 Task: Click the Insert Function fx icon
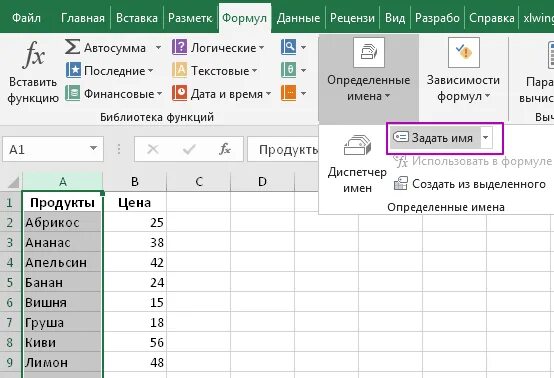pyautogui.click(x=34, y=54)
